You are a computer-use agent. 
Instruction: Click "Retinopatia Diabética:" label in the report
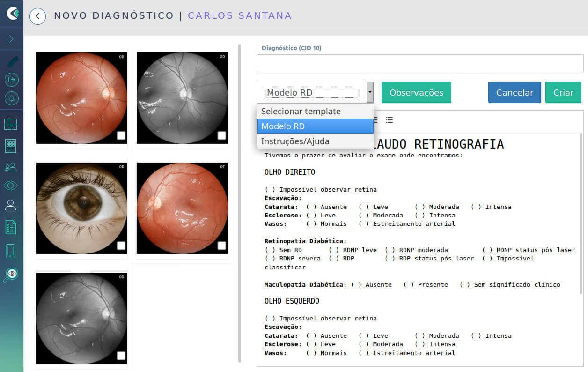pyautogui.click(x=305, y=241)
